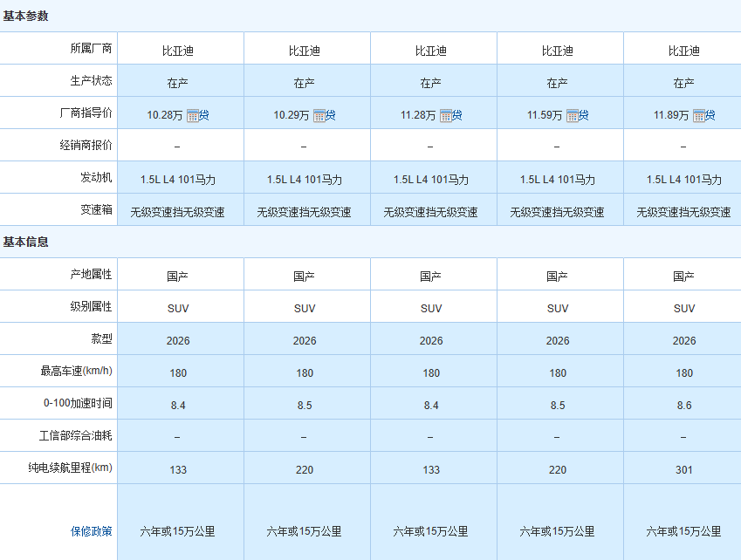Screen dimensions: 741x560
Task: Click the 11.28万 guide price value
Action: [418, 115]
